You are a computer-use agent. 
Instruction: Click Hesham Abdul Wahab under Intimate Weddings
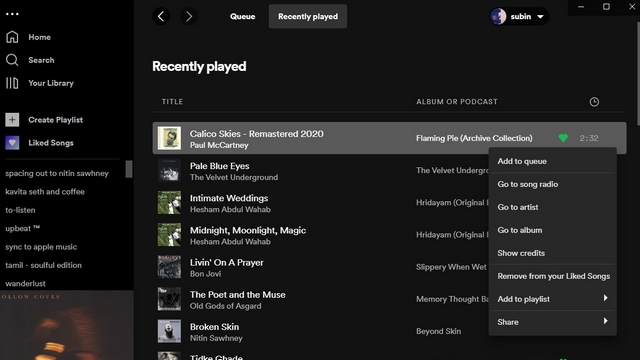coord(230,209)
